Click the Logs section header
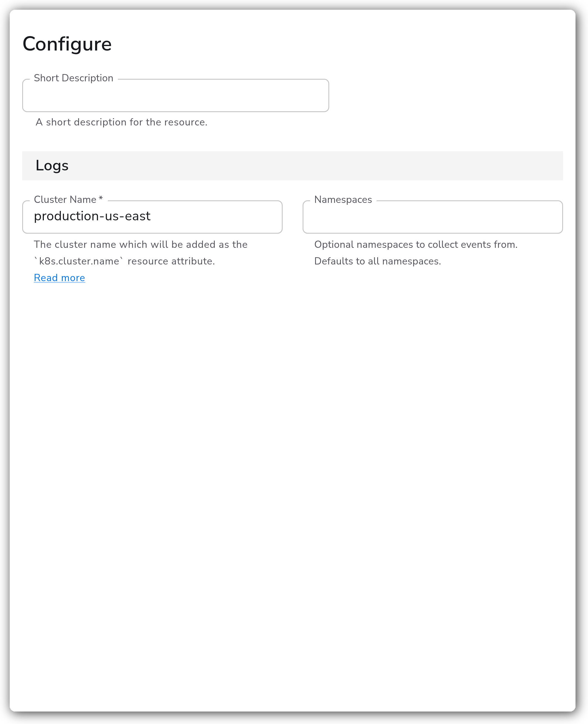 [292, 166]
